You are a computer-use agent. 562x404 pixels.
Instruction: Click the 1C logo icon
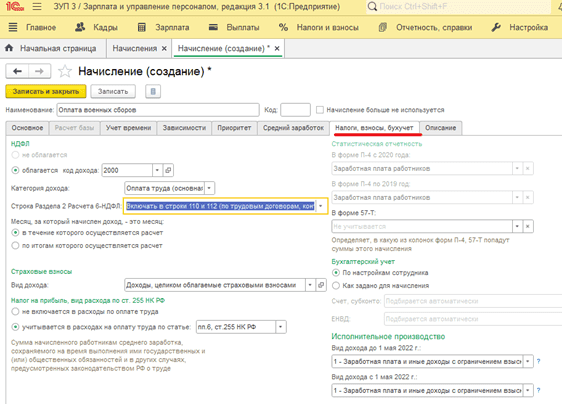pyautogui.click(x=15, y=6)
